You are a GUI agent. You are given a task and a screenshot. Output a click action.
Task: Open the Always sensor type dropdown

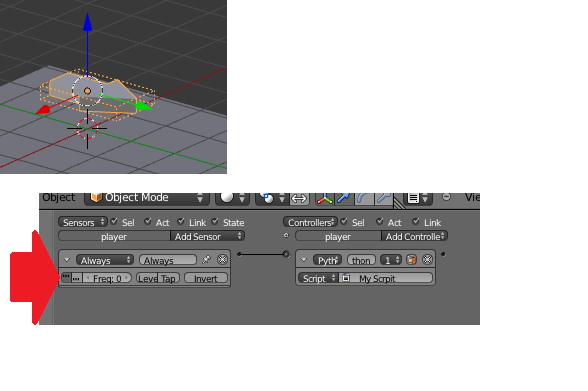pos(105,260)
